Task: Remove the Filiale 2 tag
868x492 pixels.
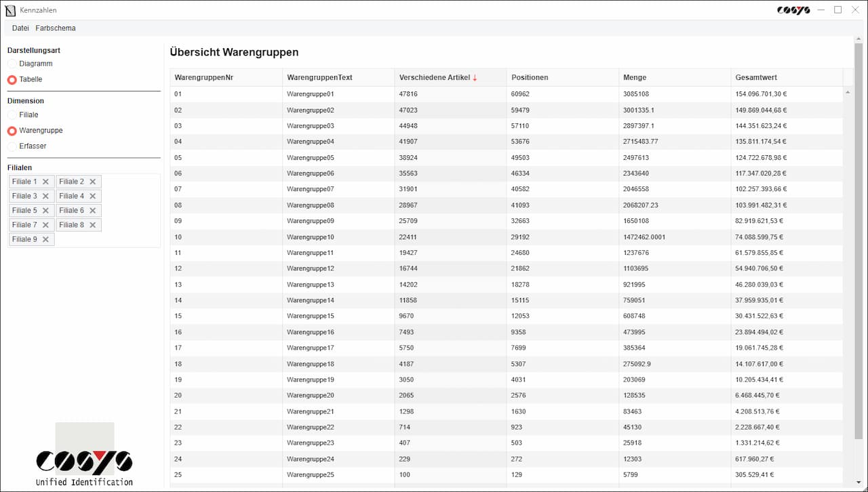Action: click(93, 182)
